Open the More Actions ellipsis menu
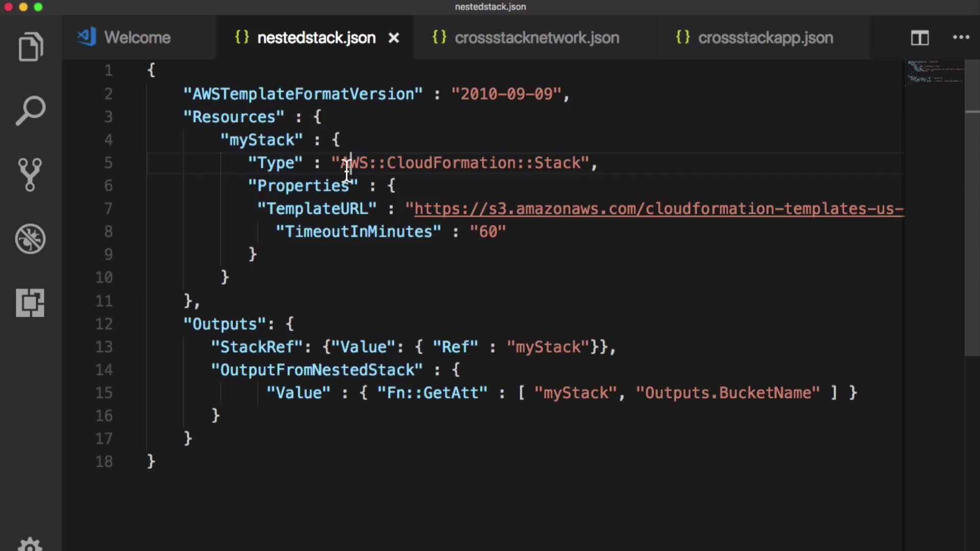 961,38
